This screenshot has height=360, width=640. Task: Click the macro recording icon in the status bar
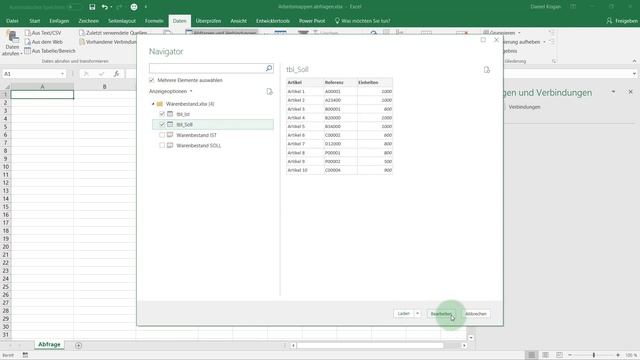click(25, 355)
